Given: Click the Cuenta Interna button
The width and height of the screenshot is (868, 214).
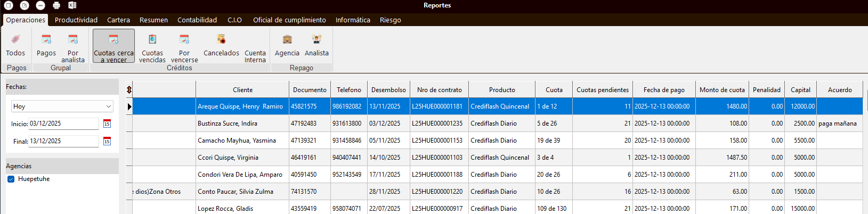Looking at the screenshot, I should pos(255,56).
